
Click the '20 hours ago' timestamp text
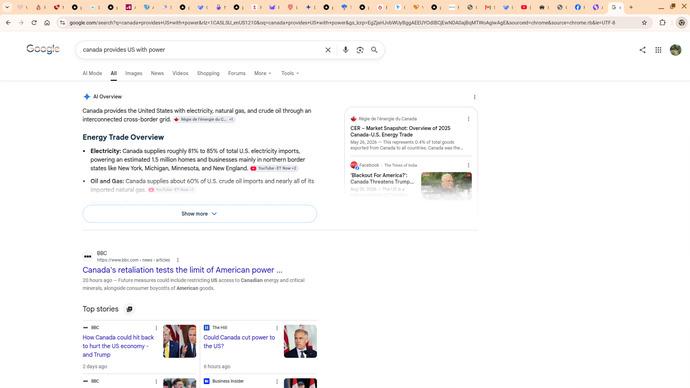coord(97,280)
